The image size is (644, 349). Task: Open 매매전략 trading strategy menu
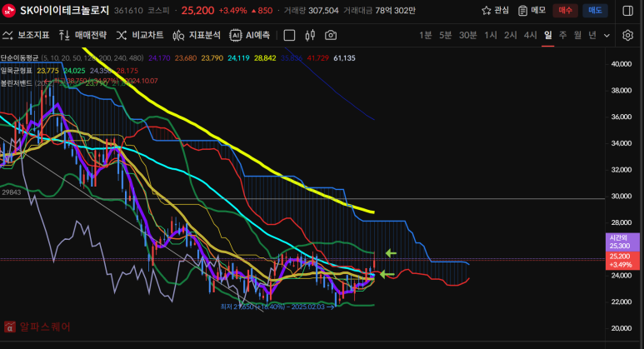click(x=82, y=35)
